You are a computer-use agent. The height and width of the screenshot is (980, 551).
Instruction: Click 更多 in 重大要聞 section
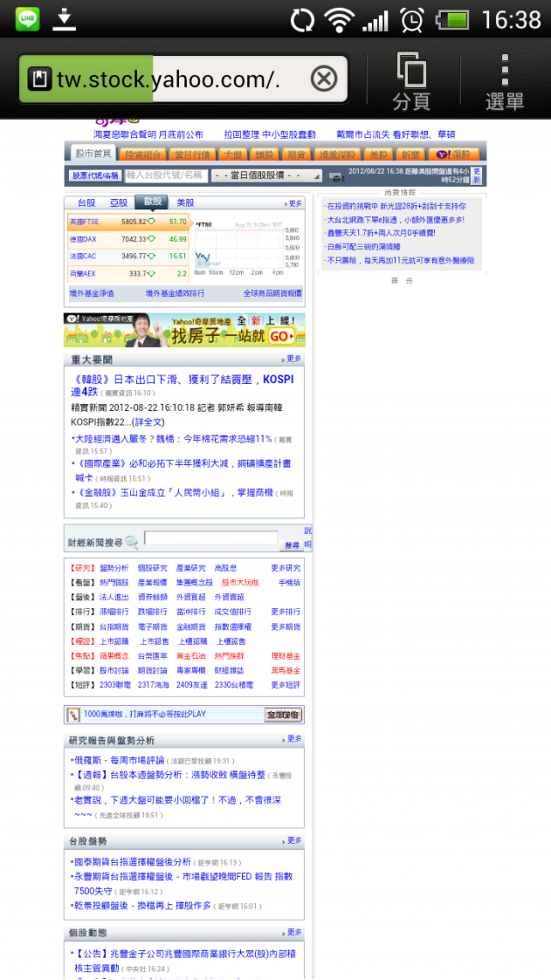tap(291, 359)
